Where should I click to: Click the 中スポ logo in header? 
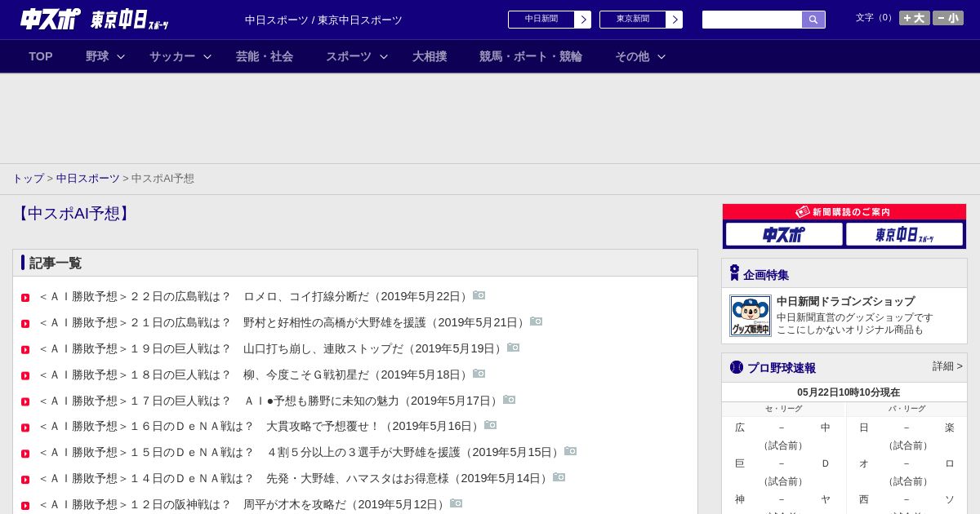(50, 19)
